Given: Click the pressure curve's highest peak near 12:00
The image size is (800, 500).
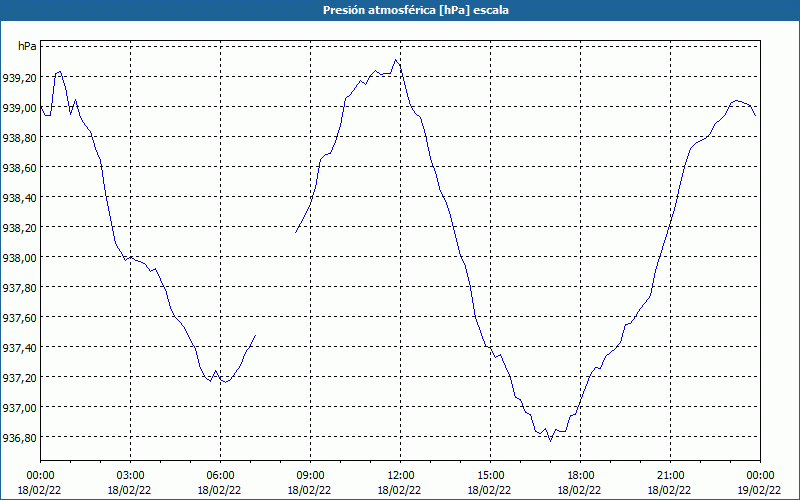Looking at the screenshot, I should click(395, 60).
